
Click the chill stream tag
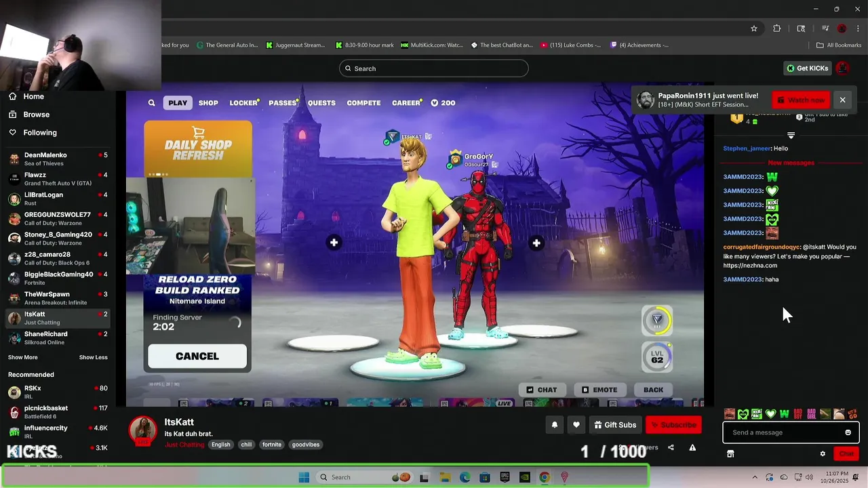tap(246, 445)
